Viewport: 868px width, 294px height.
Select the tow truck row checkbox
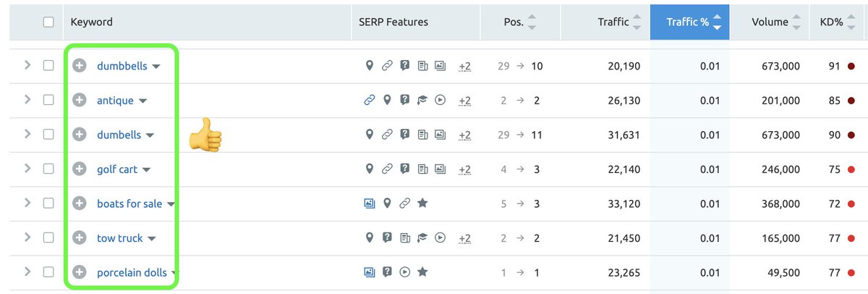pyautogui.click(x=48, y=238)
